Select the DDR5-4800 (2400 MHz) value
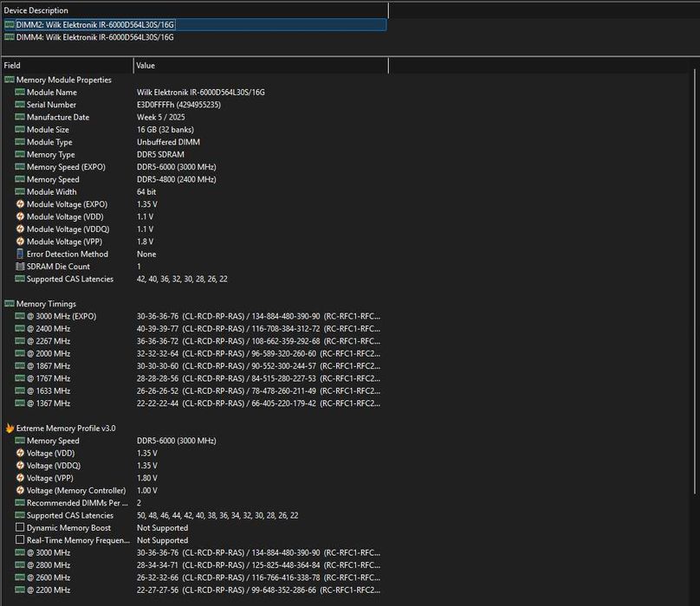The height and width of the screenshot is (606, 700). tap(177, 179)
